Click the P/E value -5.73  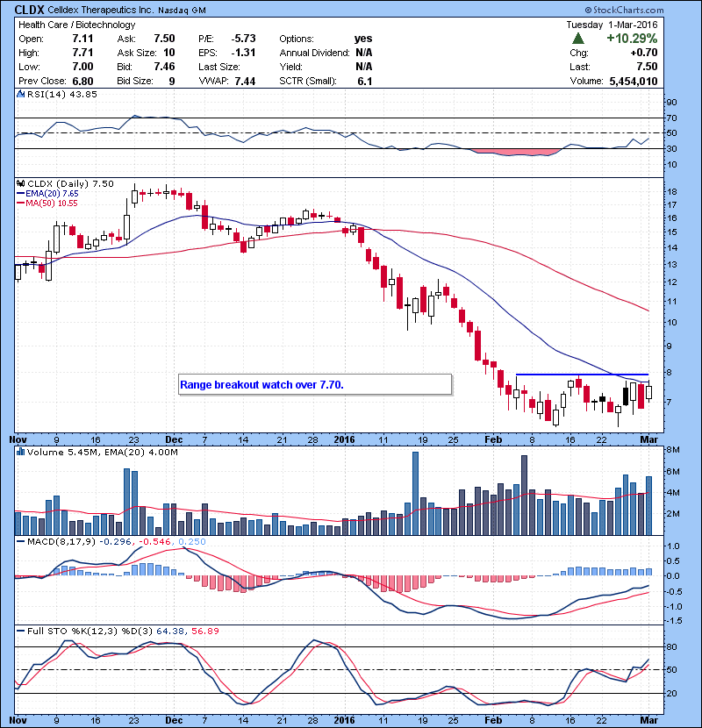click(243, 39)
